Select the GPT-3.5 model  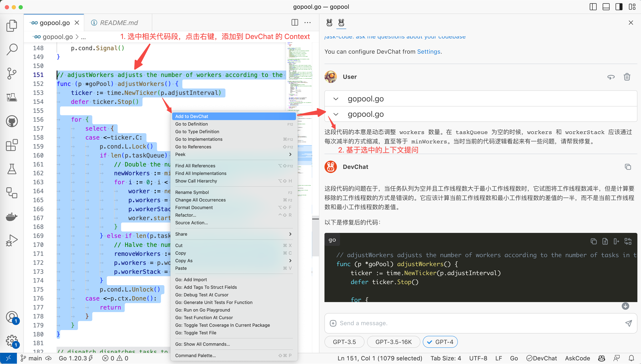point(344,342)
